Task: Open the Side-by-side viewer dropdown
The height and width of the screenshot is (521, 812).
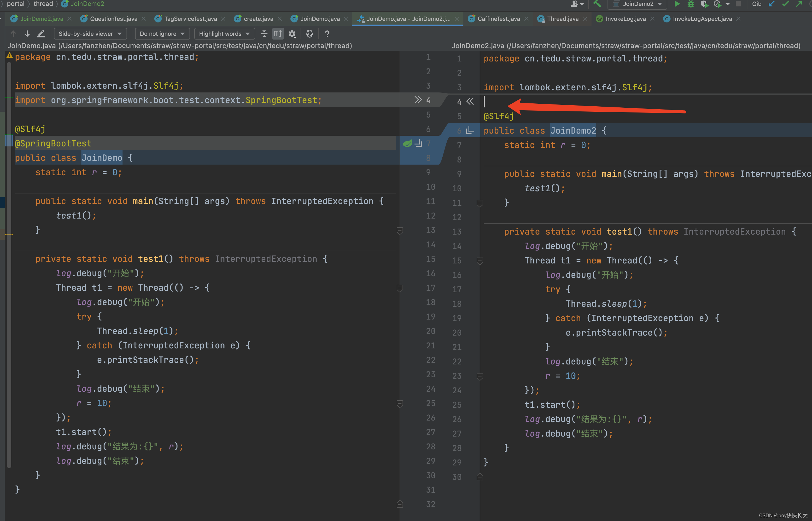Action: tap(90, 33)
